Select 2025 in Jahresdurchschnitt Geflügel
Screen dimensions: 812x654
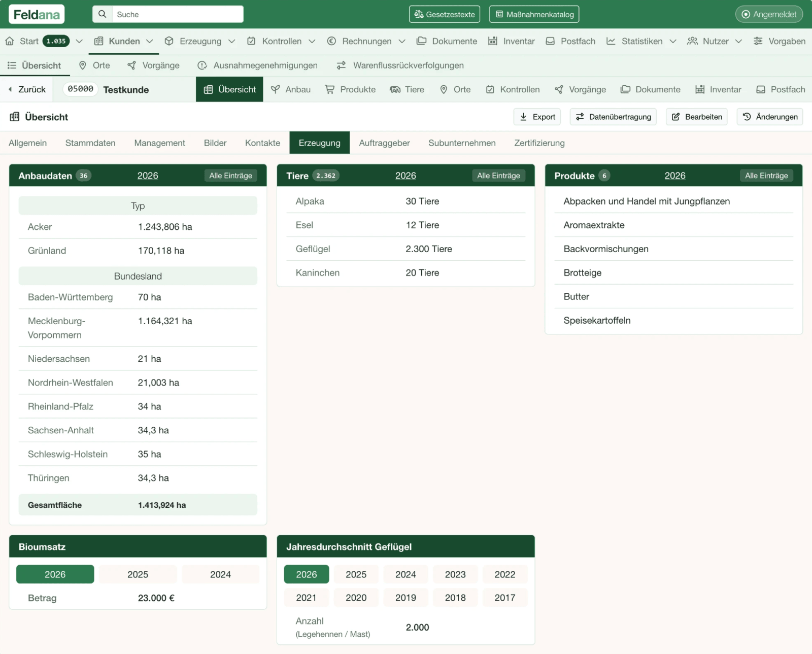(x=356, y=574)
